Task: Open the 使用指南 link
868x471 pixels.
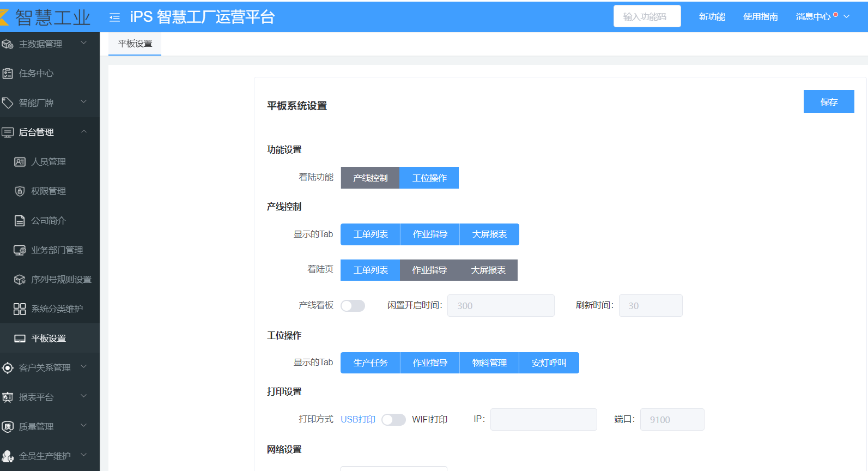Action: 760,17
